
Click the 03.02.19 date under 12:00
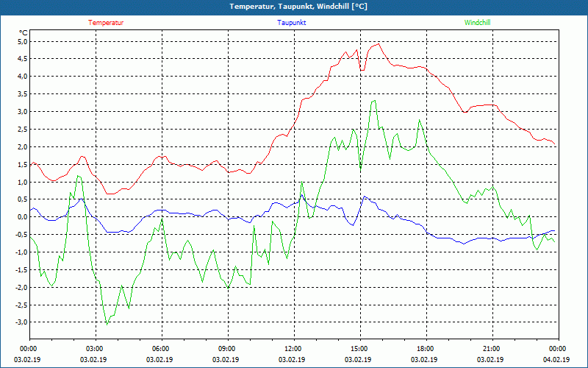coord(292,359)
